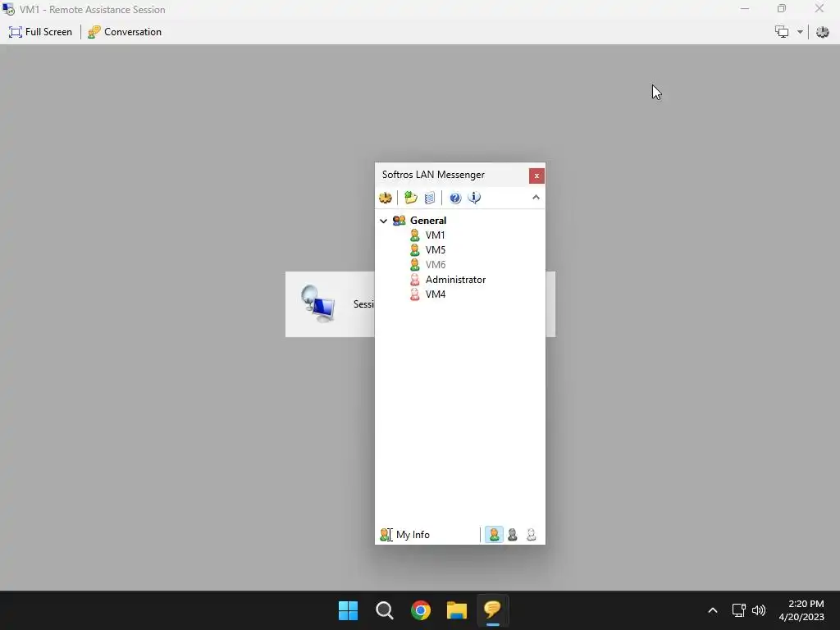840x630 pixels.
Task: Click the blue Help question mark icon
Action: [454, 199]
